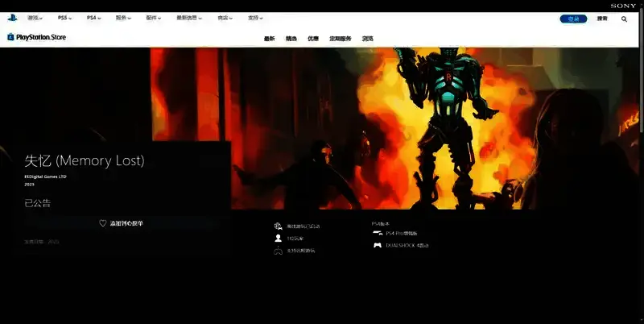Click the remote play controller icon
Viewport: 644px width, 324px height.
pos(278,251)
